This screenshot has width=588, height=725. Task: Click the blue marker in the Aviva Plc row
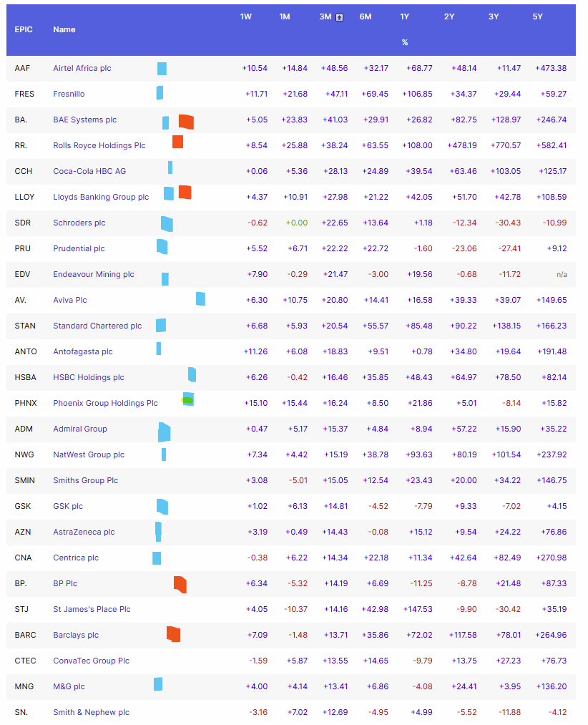coord(200,298)
